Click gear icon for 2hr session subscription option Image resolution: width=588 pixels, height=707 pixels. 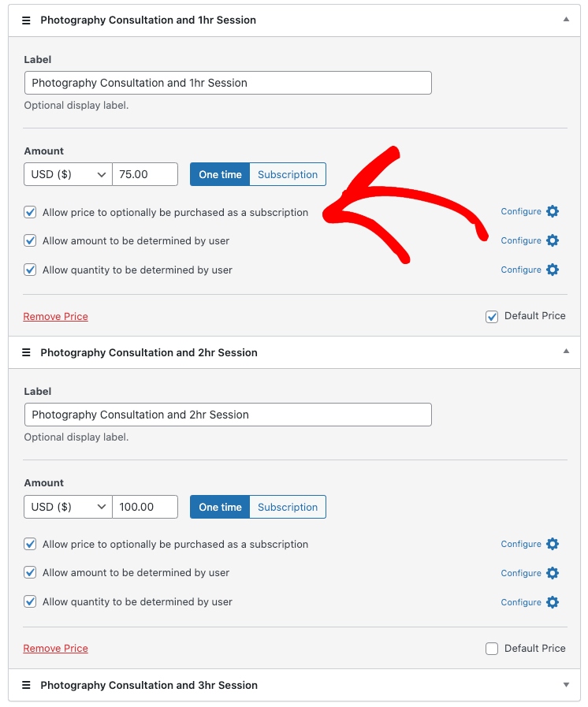[x=553, y=544]
